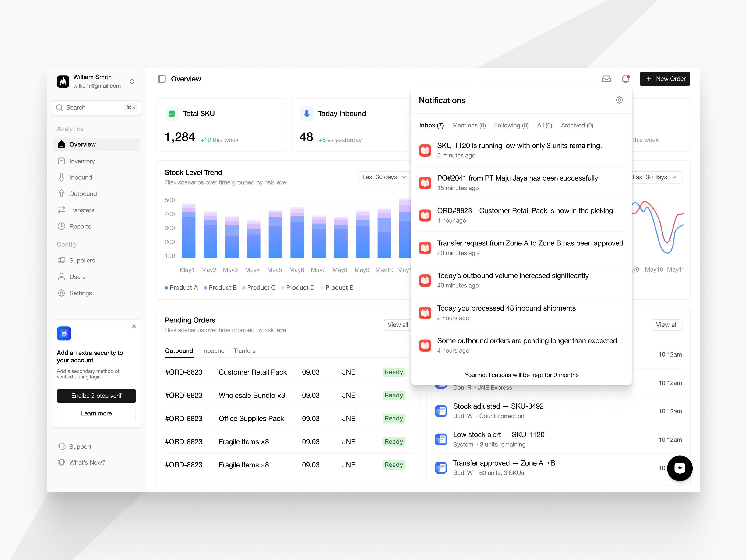Click the Customer Retail Pack order name
Screen dimensions: 747x560
252,372
